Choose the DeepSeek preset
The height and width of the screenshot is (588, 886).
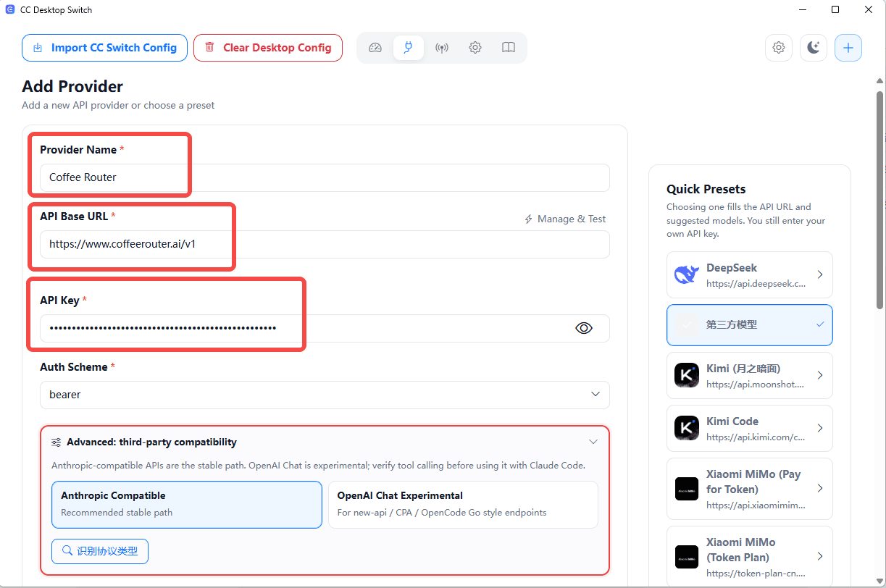pyautogui.click(x=750, y=275)
